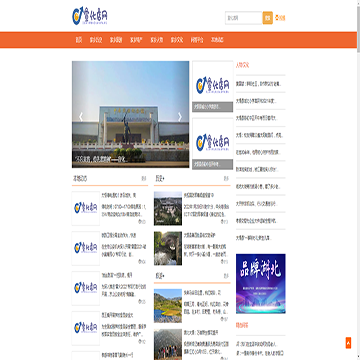Open the mountain lake landscape photo thumbnail

tap(168, 306)
